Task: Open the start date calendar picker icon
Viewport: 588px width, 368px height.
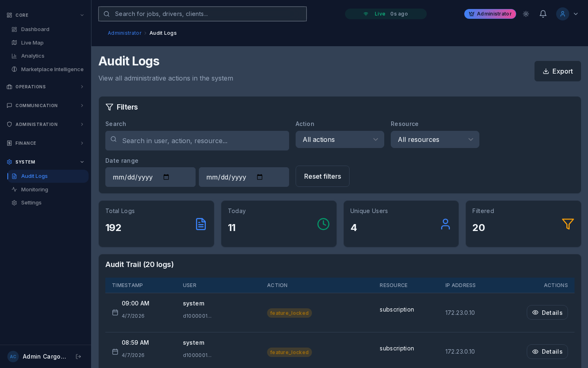Action: click(166, 177)
